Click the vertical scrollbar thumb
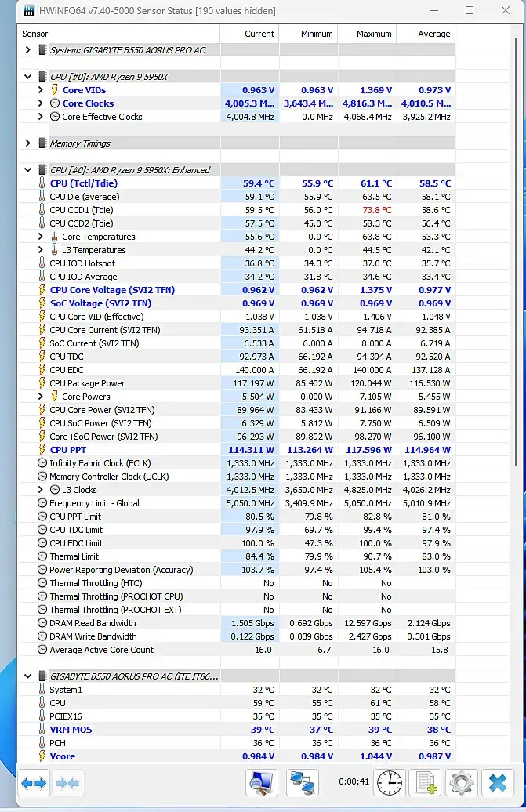 tap(515, 251)
